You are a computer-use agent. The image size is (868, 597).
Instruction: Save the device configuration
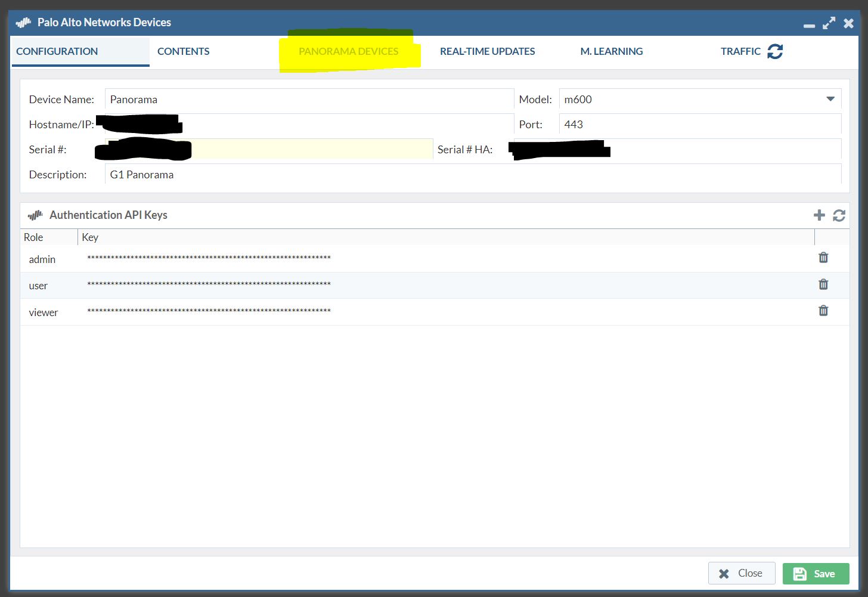tap(816, 573)
